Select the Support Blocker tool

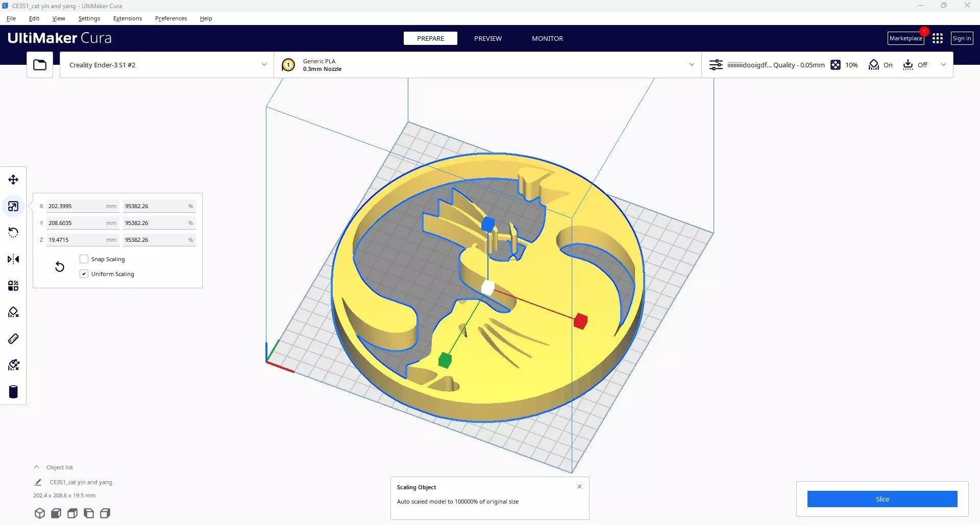(x=13, y=312)
